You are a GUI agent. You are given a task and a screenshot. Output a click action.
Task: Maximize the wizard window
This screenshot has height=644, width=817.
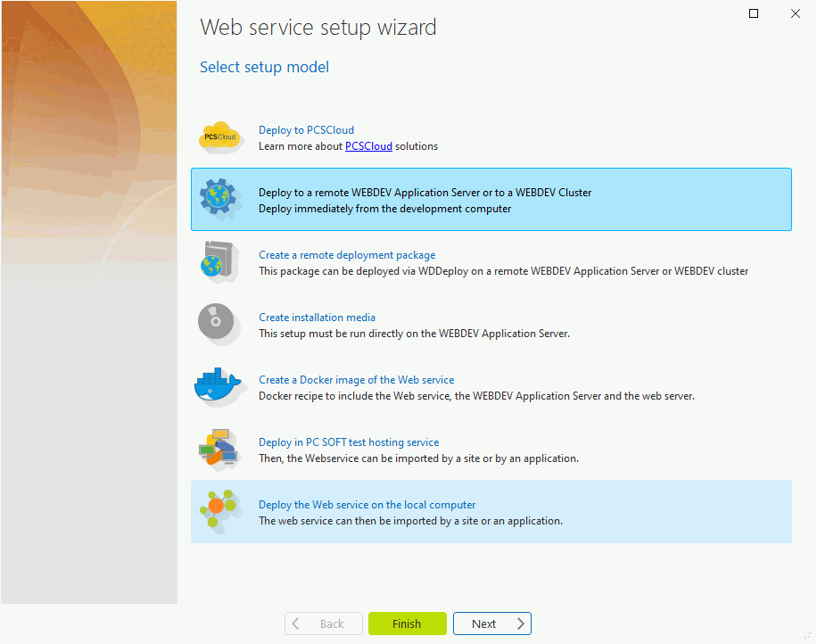tap(754, 13)
